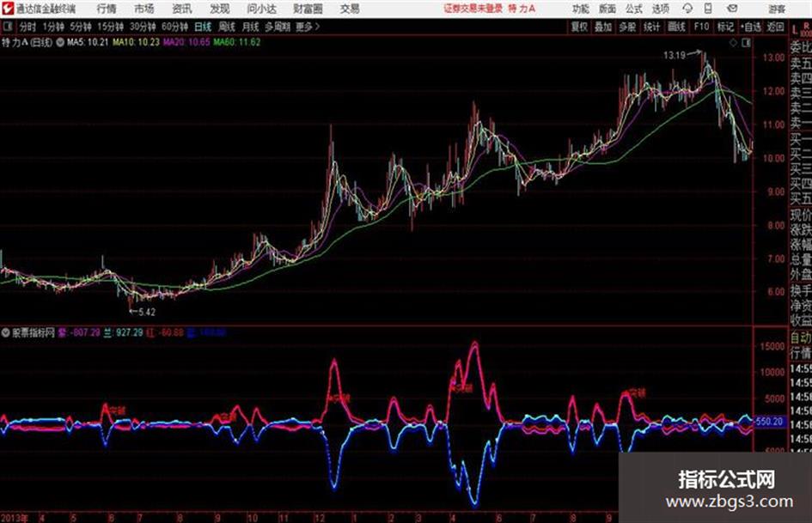Image resolution: width=812 pixels, height=523 pixels.
Task: Click the 特力A (日线) chart title
Action: pyautogui.click(x=27, y=42)
